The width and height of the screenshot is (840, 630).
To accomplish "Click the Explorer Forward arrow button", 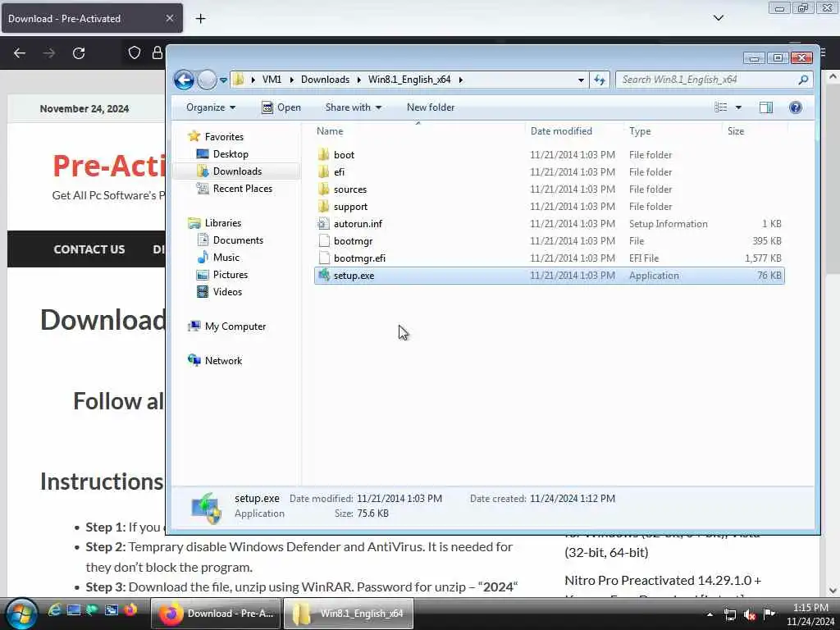I will [207, 80].
